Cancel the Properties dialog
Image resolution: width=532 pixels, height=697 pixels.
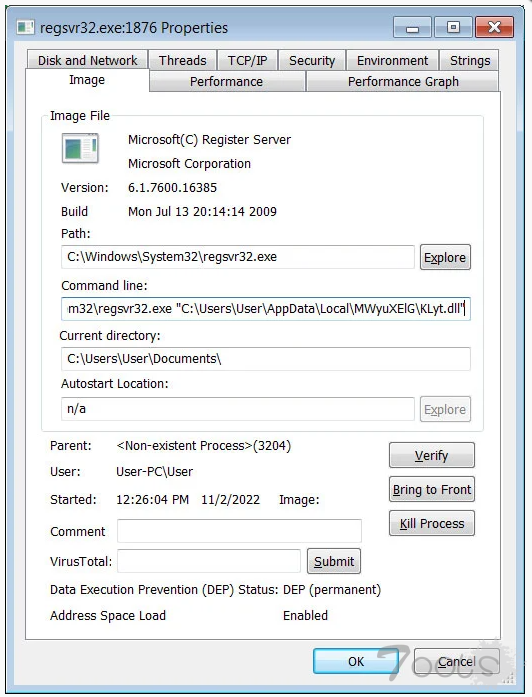coord(456,661)
